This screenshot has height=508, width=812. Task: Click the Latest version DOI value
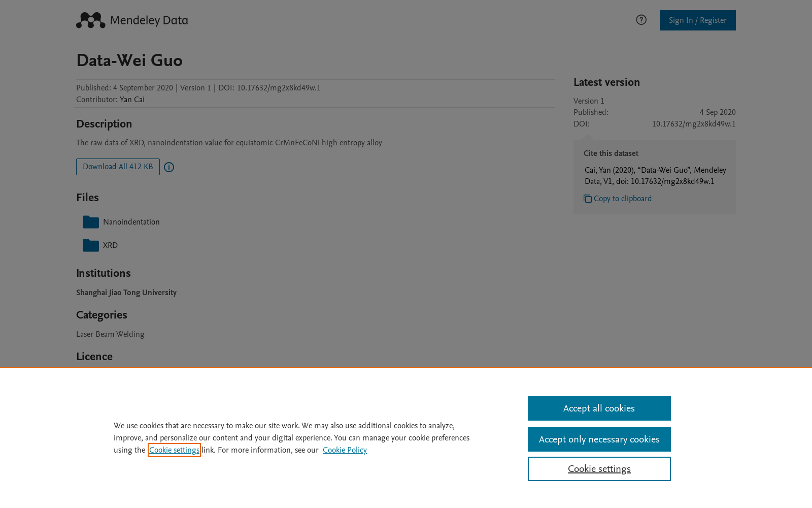(x=694, y=124)
